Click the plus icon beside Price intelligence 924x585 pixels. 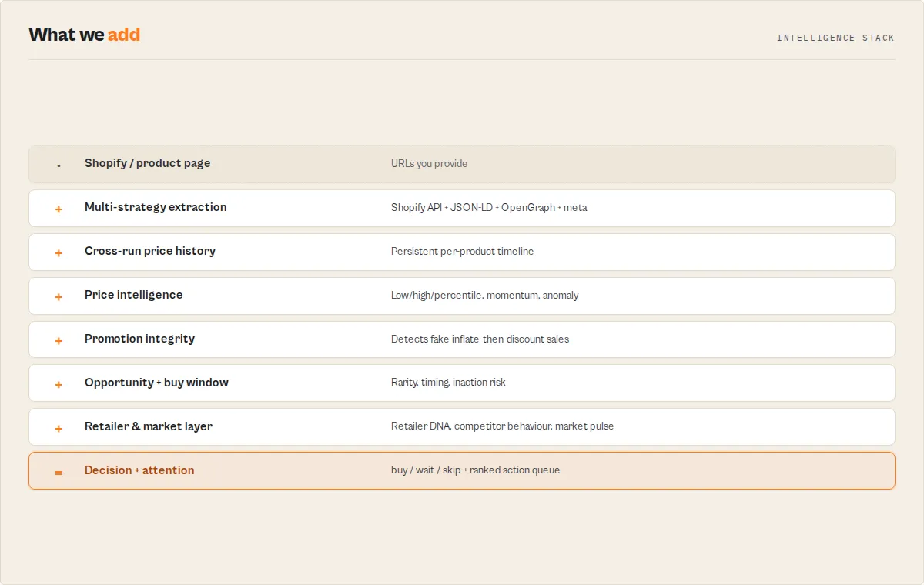pyautogui.click(x=59, y=296)
